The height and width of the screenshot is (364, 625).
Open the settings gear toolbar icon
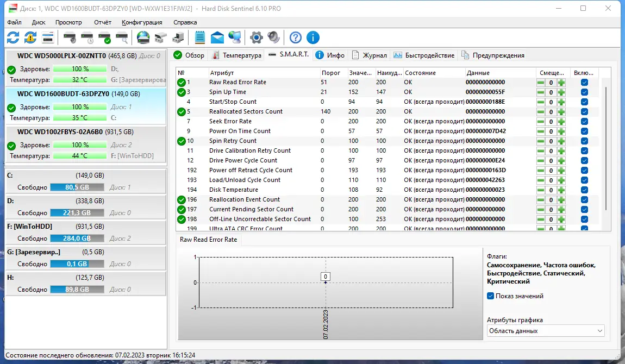pyautogui.click(x=255, y=37)
